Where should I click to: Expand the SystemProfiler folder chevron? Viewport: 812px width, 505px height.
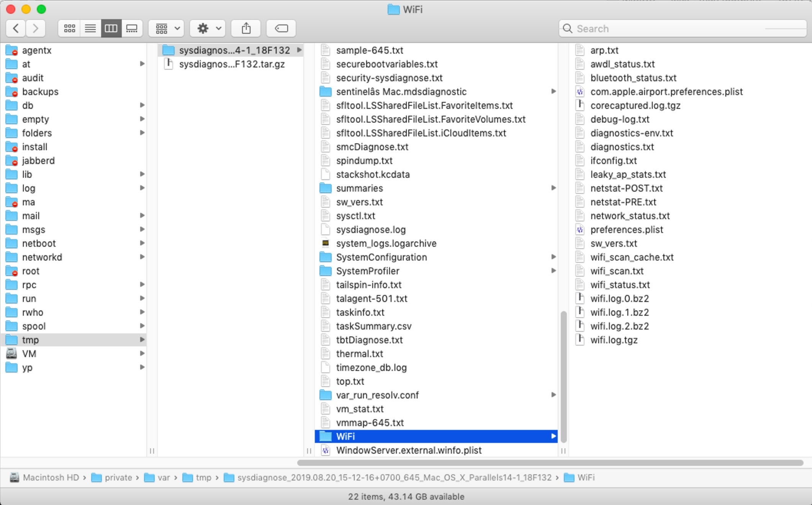[553, 271]
